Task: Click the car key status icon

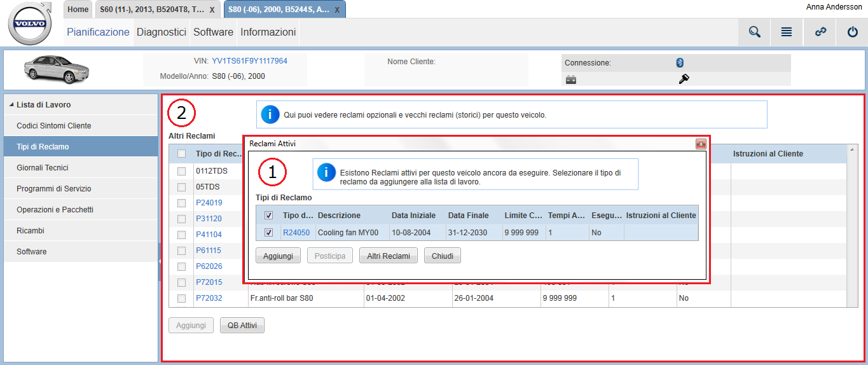Action: tap(684, 79)
